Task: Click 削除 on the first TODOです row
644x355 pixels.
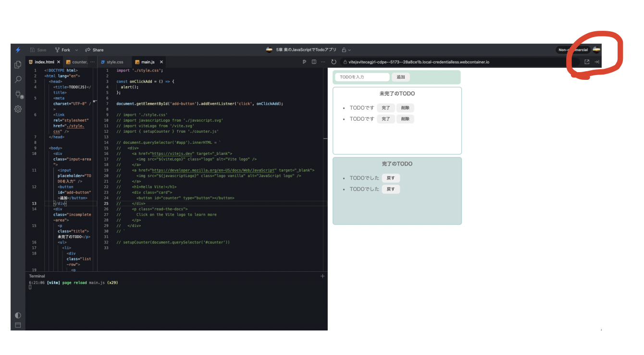Action: pyautogui.click(x=405, y=108)
